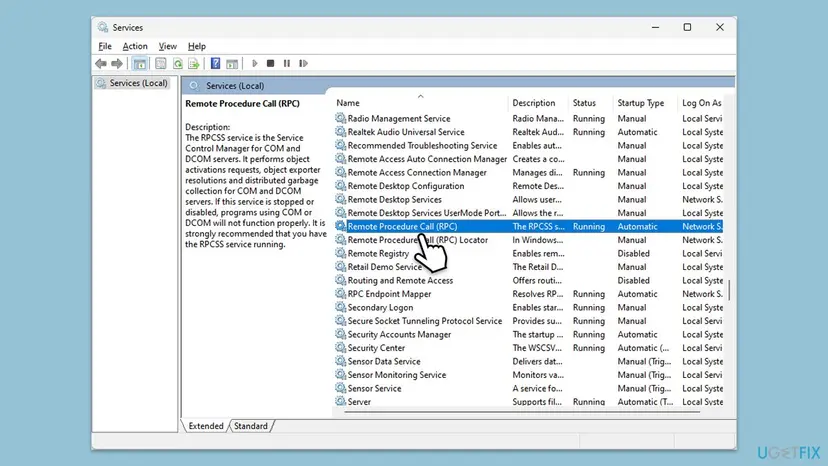This screenshot has height=466, width=828.
Task: Click the Export List toolbar icon
Action: pos(194,63)
